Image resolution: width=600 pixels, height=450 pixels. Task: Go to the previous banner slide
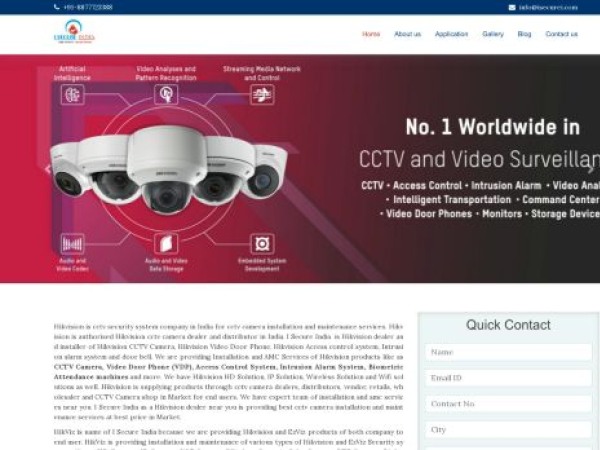[47, 169]
